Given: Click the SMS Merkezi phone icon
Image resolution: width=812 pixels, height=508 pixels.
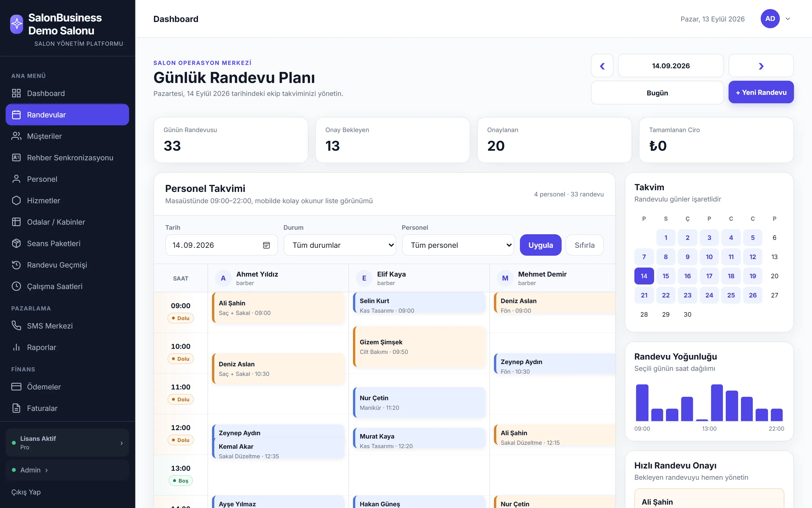Looking at the screenshot, I should point(16,326).
